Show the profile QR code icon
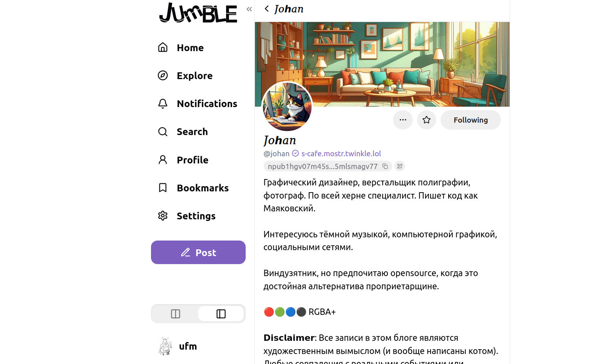The height and width of the screenshot is (364, 592). (x=400, y=166)
